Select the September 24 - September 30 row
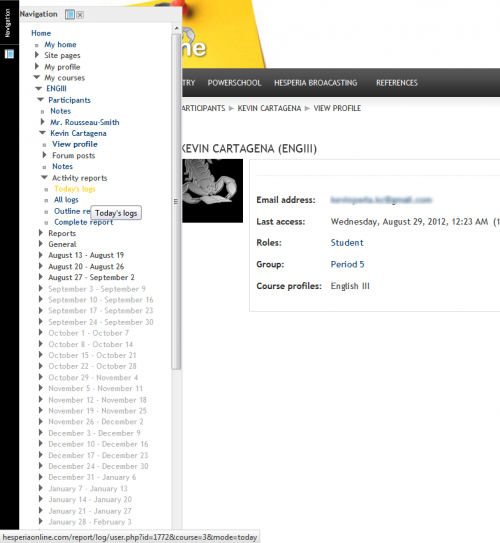This screenshot has height=543, width=500. (x=101, y=322)
